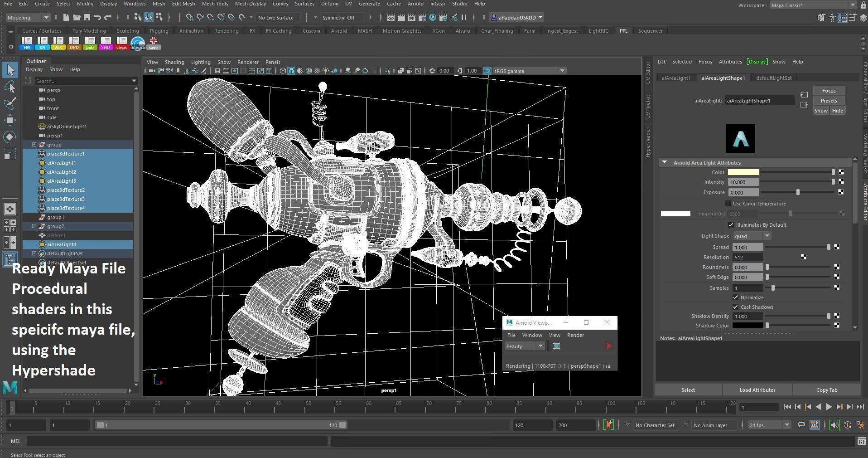Toggle viewport textured display checker icon
Viewport: 868px width, 458px height.
317,71
